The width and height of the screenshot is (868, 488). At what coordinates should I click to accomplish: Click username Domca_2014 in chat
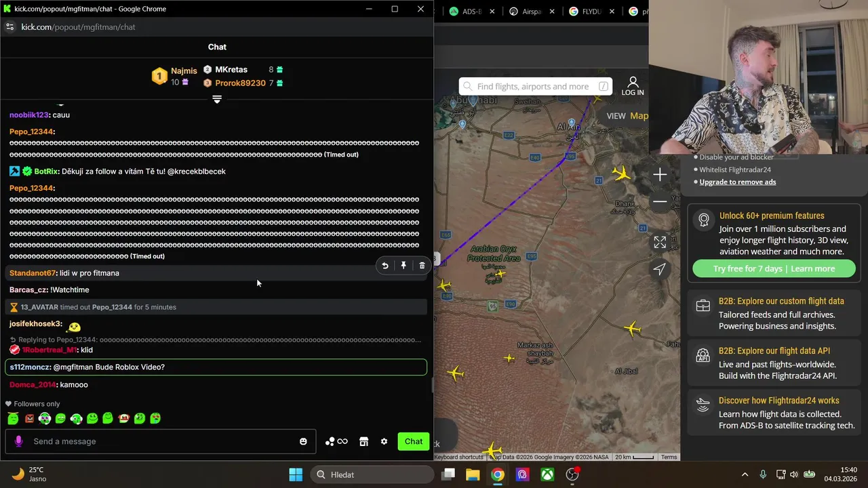[32, 384]
